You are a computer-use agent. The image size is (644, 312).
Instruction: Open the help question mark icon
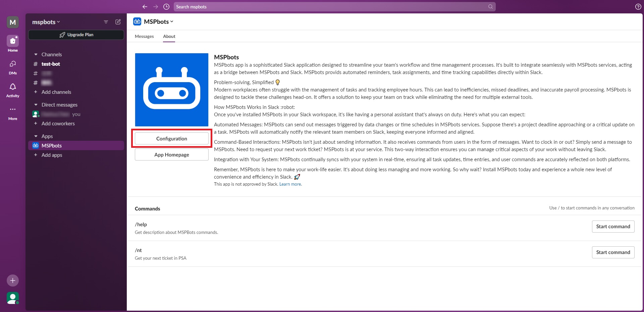coord(638,7)
